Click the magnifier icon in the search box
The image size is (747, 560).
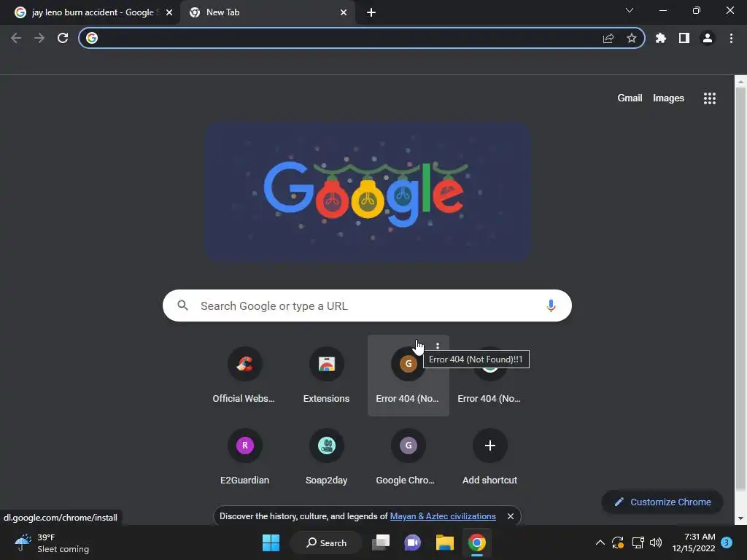(183, 306)
